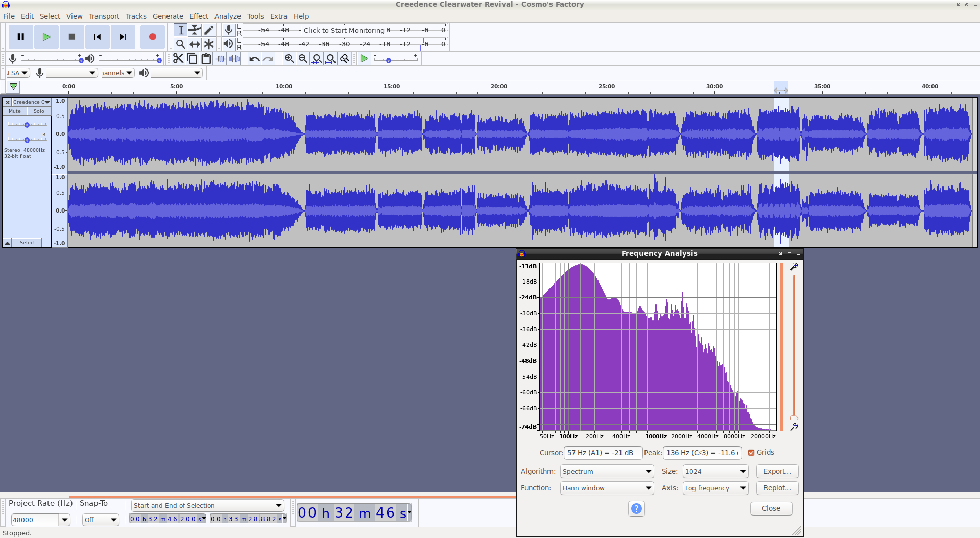Collapse the track with the arrow button
The width and height of the screenshot is (980, 538).
tap(8, 243)
